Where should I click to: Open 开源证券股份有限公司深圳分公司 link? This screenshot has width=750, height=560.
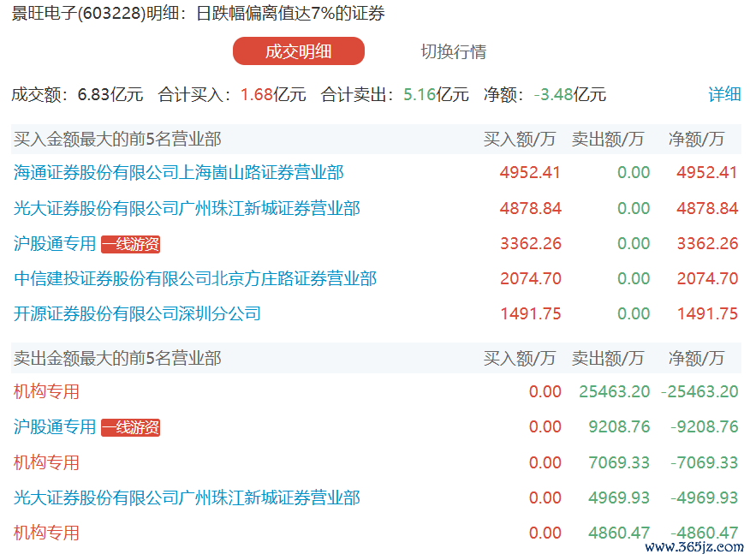click(137, 313)
